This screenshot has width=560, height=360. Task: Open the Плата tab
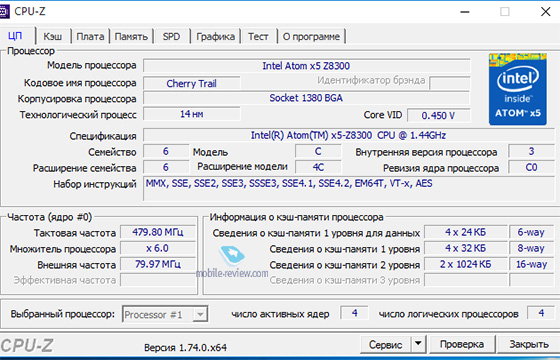coord(90,36)
